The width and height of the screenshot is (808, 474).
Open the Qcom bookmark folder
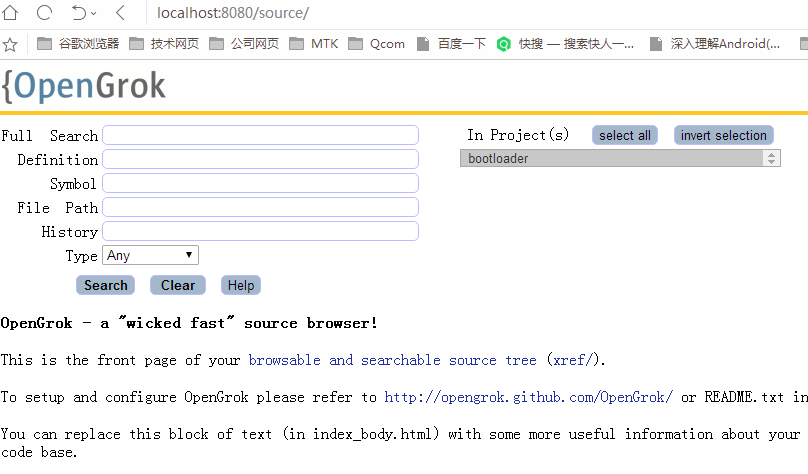click(376, 44)
